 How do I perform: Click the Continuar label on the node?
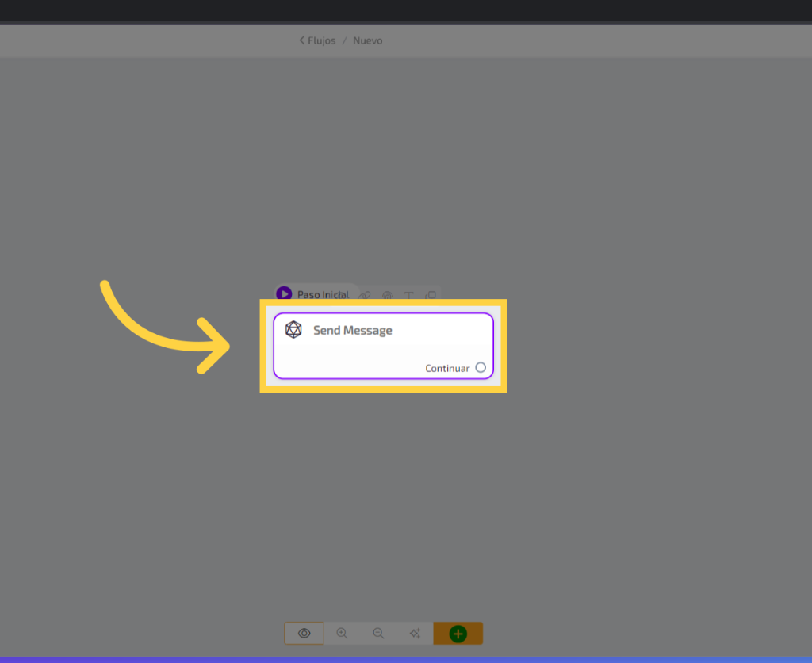point(447,369)
